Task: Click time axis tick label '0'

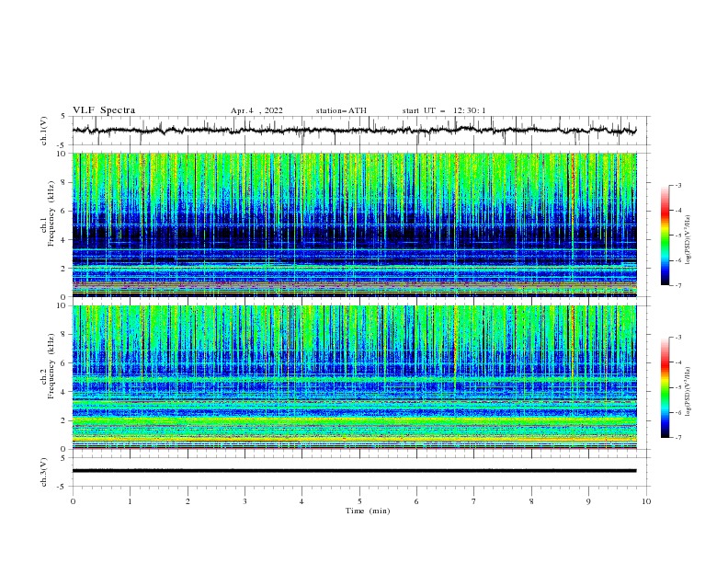Action: click(x=73, y=501)
